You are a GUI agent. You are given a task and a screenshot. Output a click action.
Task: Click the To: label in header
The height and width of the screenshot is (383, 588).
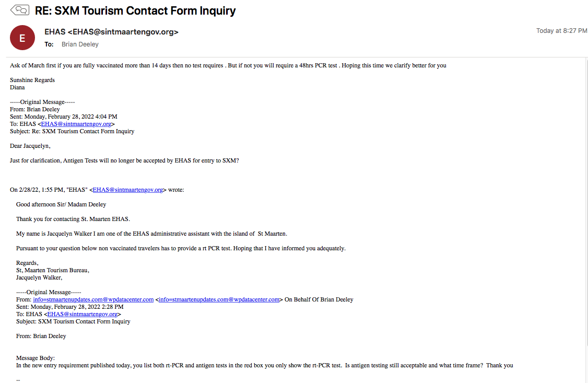[x=49, y=44]
